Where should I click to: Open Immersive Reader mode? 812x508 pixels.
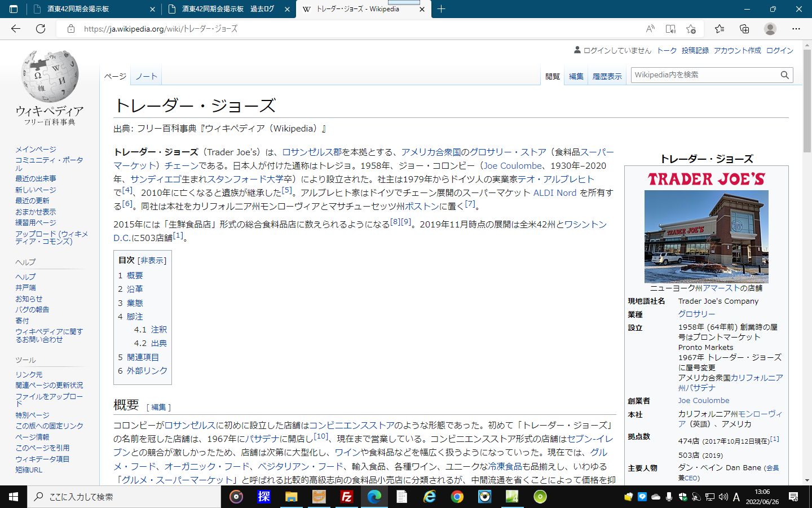point(670,29)
